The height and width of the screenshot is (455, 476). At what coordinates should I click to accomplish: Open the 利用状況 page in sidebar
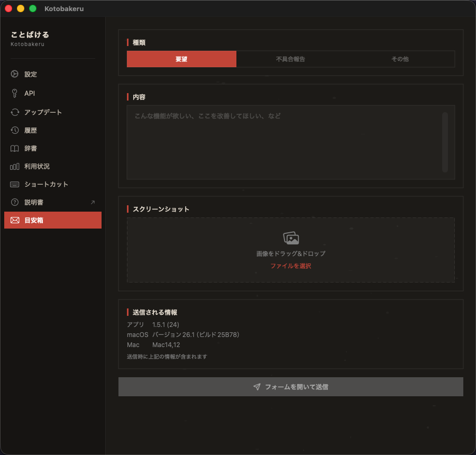[37, 166]
